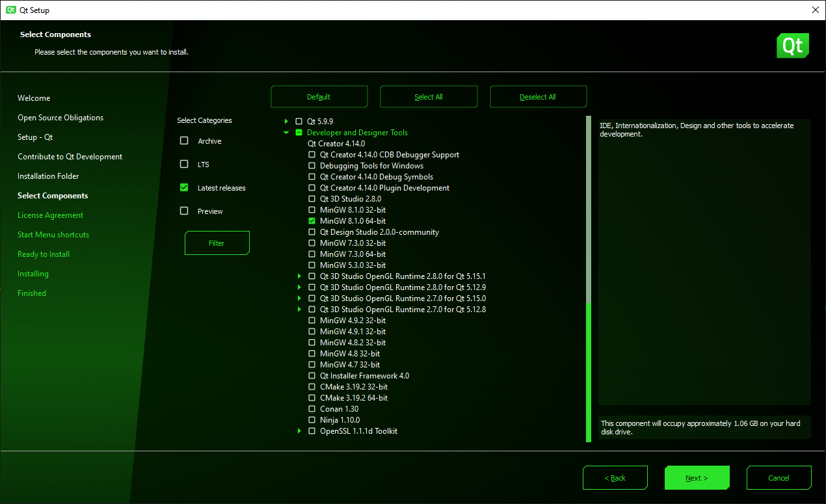
Task: Select the MinGW 4.8.2 32-bit checkbox
Action: [x=312, y=343]
